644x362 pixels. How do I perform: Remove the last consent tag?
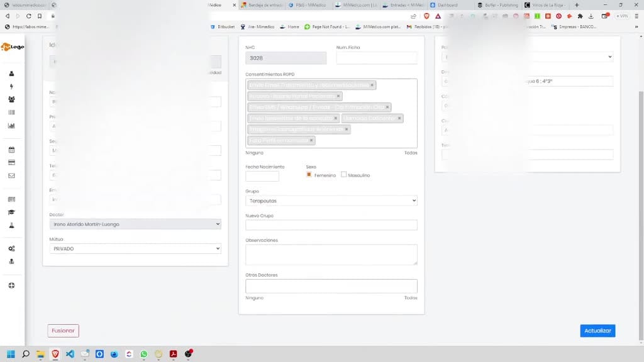pos(311,140)
